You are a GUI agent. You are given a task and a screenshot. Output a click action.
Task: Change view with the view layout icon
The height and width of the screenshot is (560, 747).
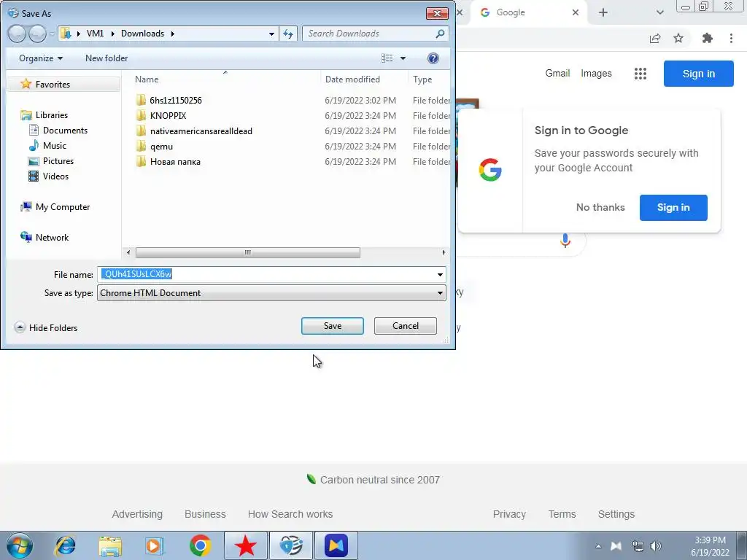[x=387, y=58]
